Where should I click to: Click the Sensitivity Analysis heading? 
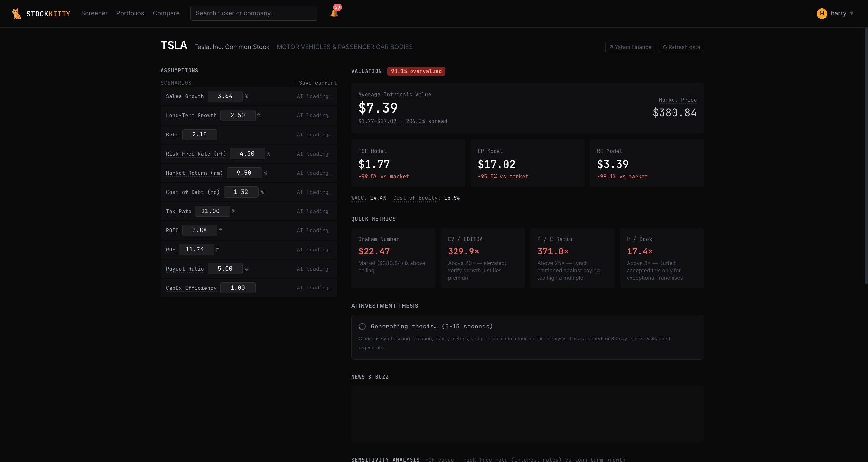[x=385, y=459]
